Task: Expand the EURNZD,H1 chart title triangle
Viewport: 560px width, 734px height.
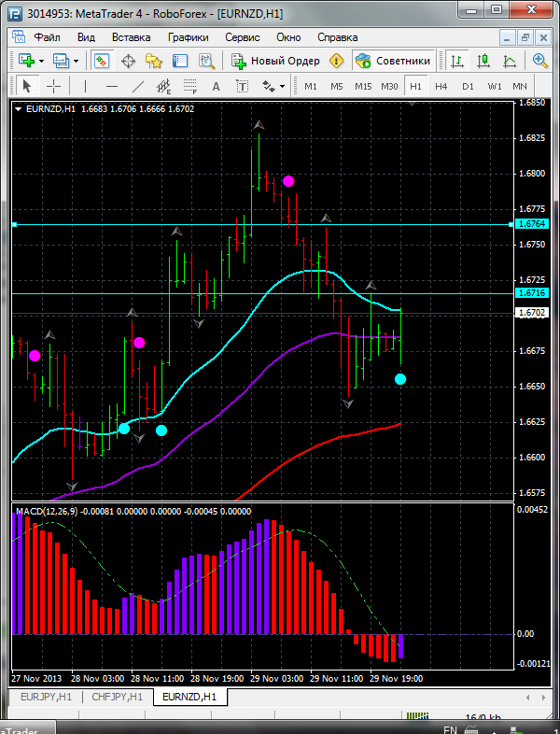Action: click(x=19, y=109)
